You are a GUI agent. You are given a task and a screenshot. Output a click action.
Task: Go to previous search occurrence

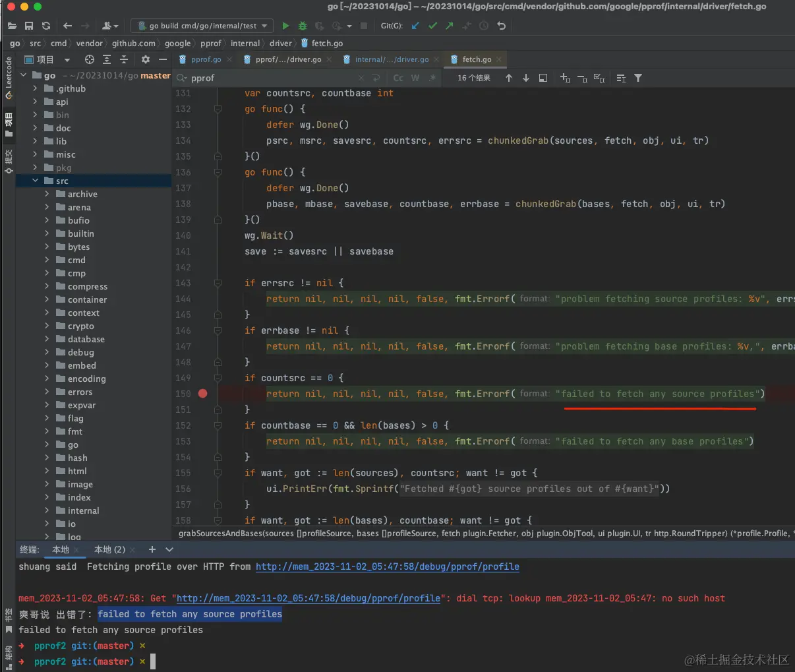click(x=509, y=78)
